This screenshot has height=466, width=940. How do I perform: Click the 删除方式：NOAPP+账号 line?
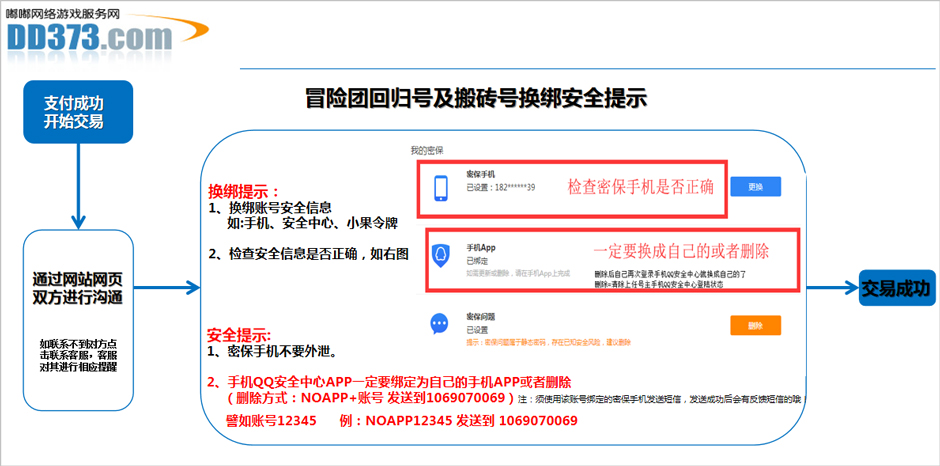370,398
